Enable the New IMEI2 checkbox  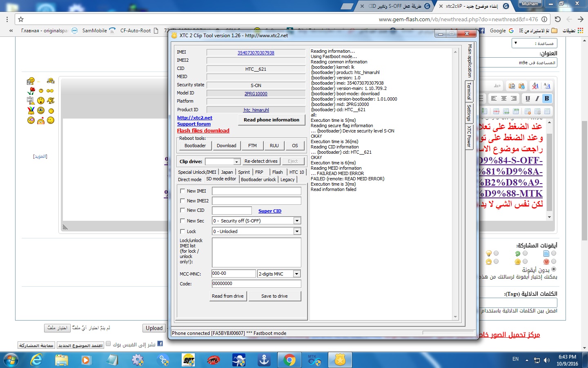pyautogui.click(x=183, y=201)
